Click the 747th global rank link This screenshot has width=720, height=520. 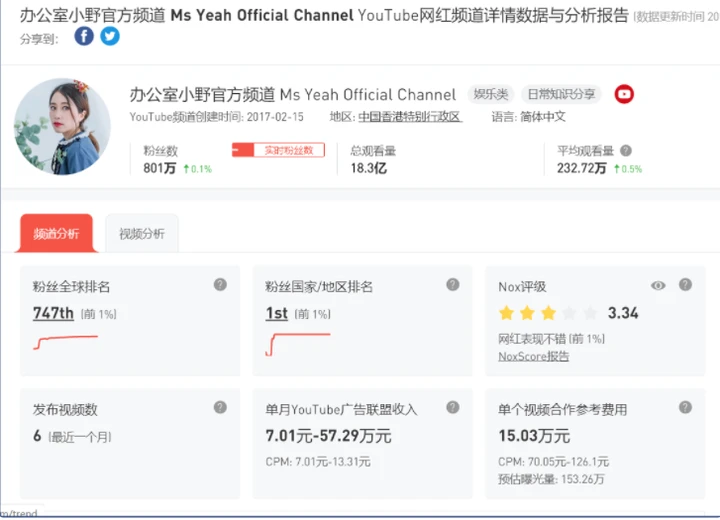53,313
